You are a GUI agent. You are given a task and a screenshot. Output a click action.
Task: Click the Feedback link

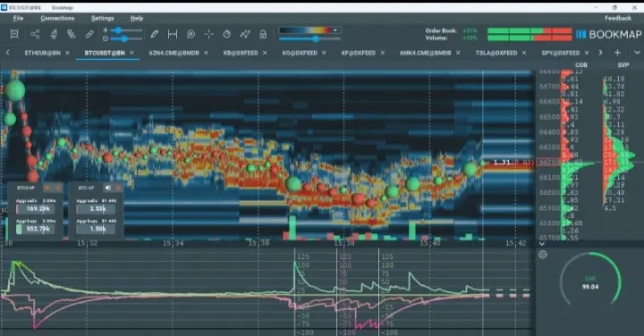click(618, 18)
